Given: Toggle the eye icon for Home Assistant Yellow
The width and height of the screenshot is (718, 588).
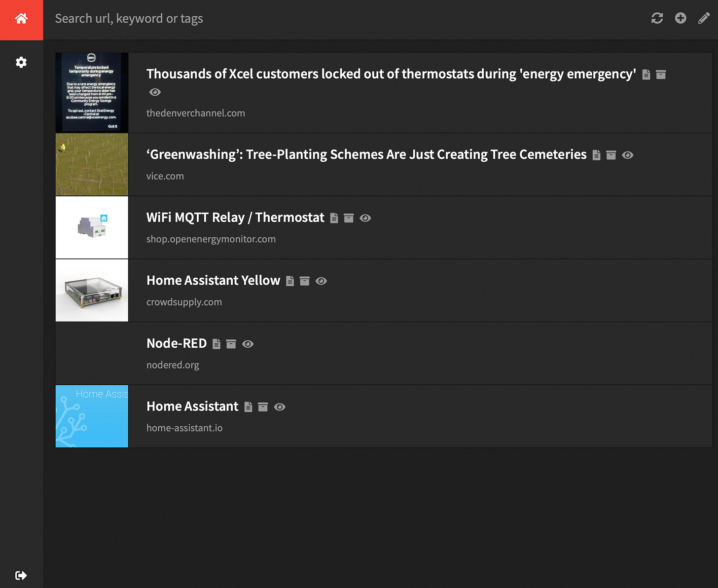Looking at the screenshot, I should [x=321, y=281].
